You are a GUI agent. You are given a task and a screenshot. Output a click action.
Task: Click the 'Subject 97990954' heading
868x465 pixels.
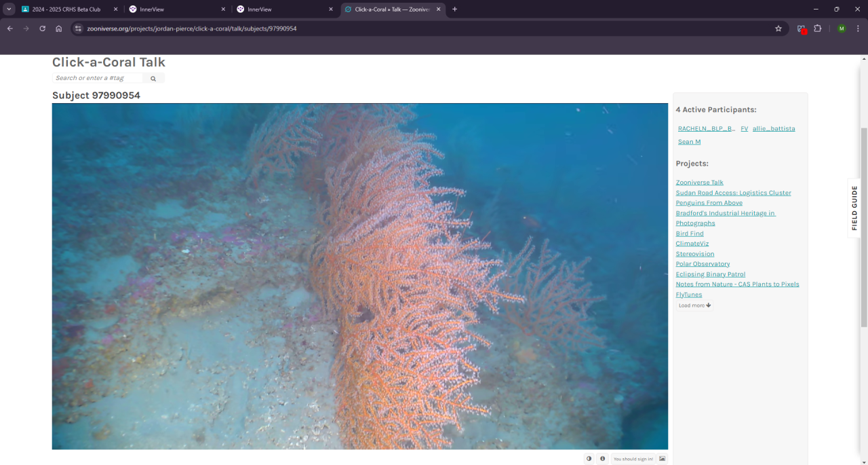tap(96, 96)
